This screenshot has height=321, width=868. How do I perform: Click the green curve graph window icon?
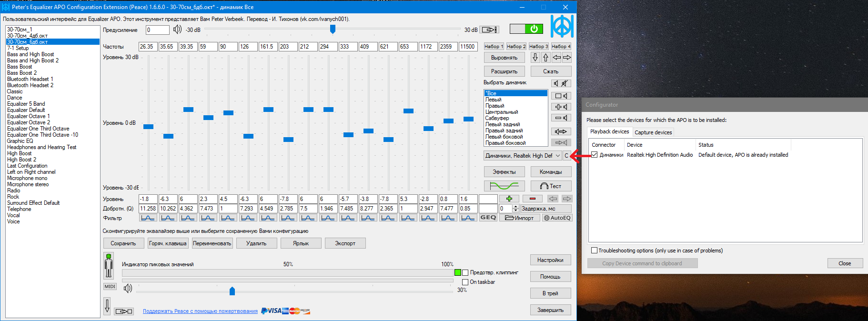pos(504,186)
